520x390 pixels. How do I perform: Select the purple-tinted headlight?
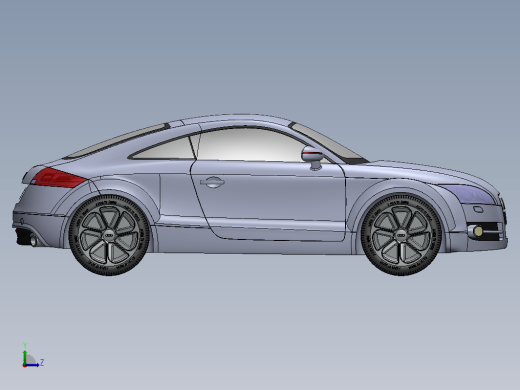[470, 194]
